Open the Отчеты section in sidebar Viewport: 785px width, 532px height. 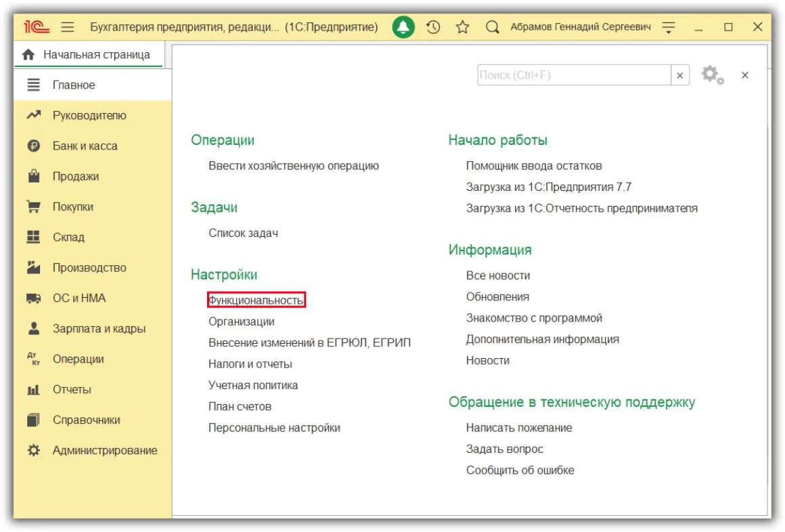[x=93, y=390]
